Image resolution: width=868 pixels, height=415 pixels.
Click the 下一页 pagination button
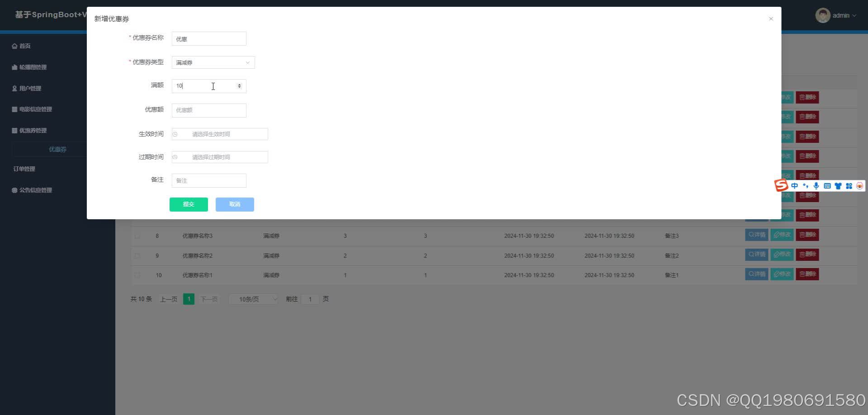209,299
